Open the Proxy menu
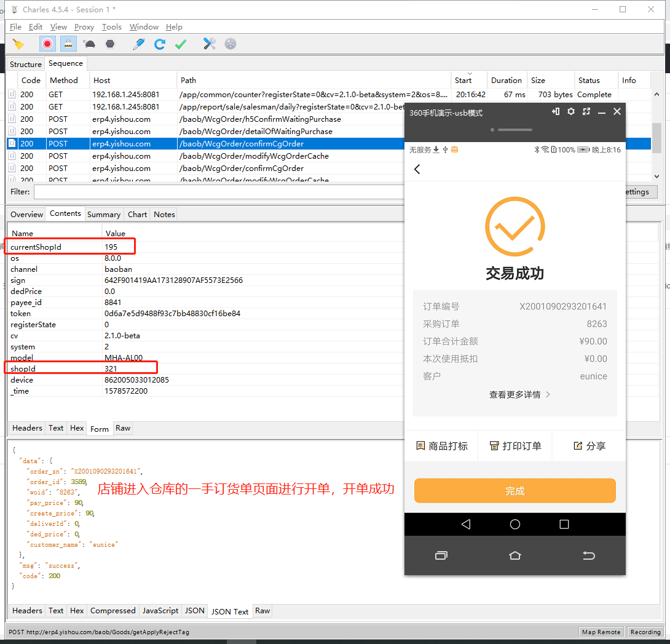The width and height of the screenshot is (670, 644). pos(84,27)
